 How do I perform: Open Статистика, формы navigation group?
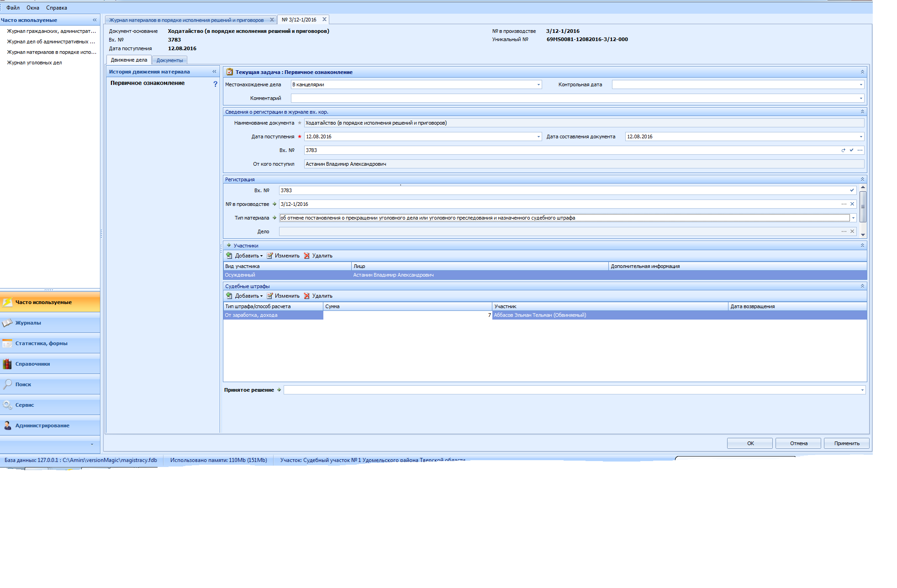(x=50, y=343)
